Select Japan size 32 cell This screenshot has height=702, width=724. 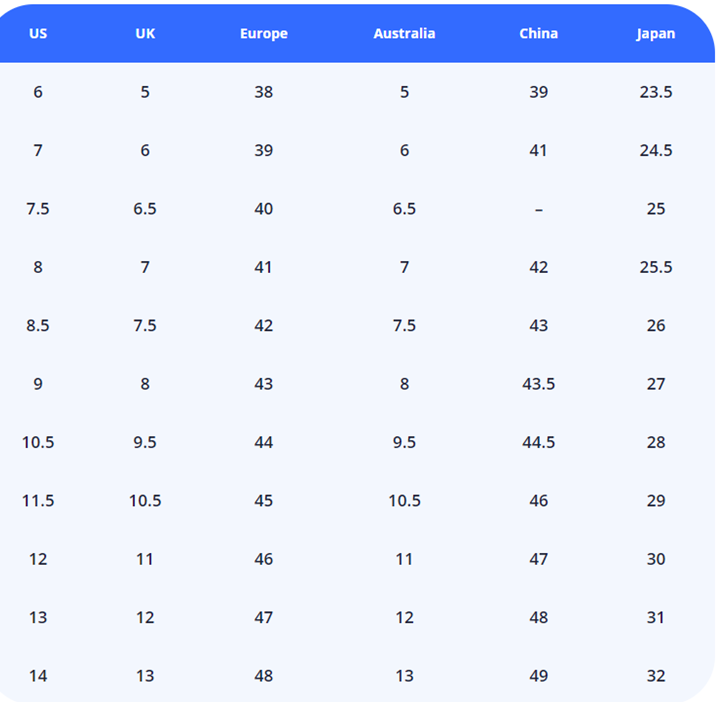click(655, 676)
